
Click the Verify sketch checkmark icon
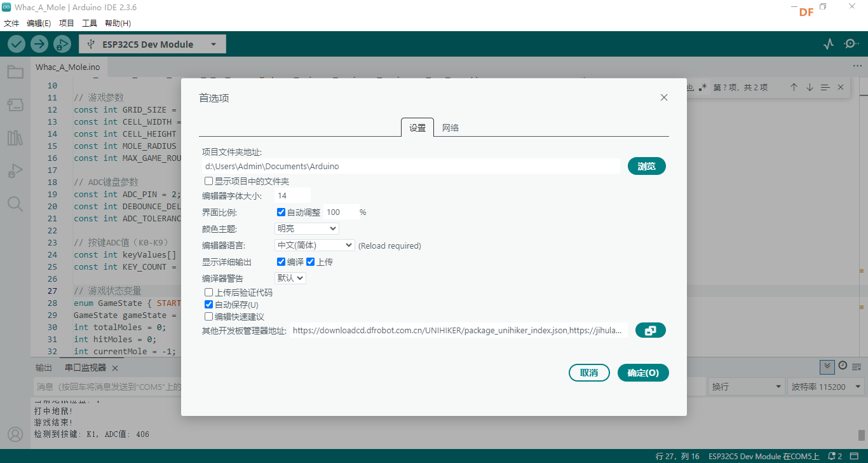click(x=17, y=44)
